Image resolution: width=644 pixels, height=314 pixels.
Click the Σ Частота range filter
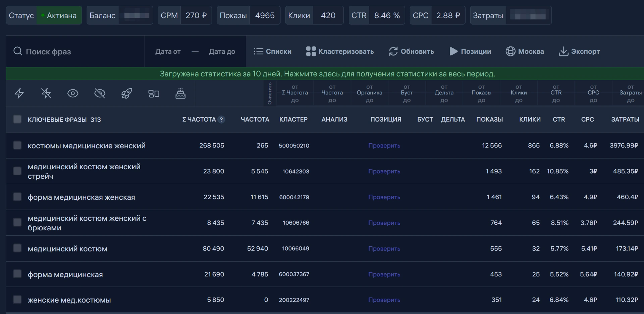295,93
